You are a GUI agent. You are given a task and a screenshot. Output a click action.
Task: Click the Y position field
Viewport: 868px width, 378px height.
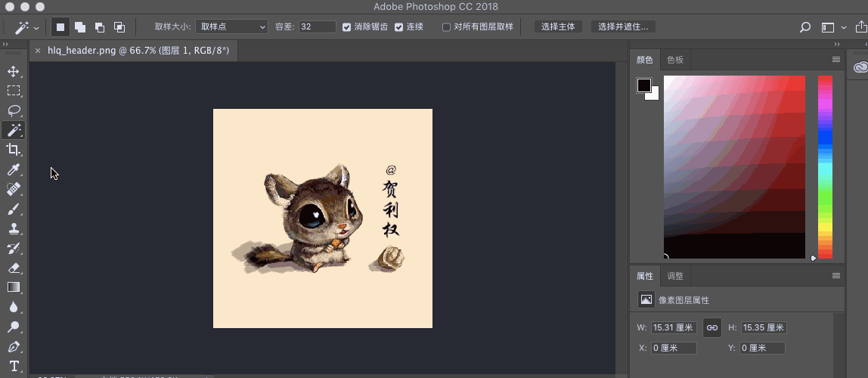[761, 348]
